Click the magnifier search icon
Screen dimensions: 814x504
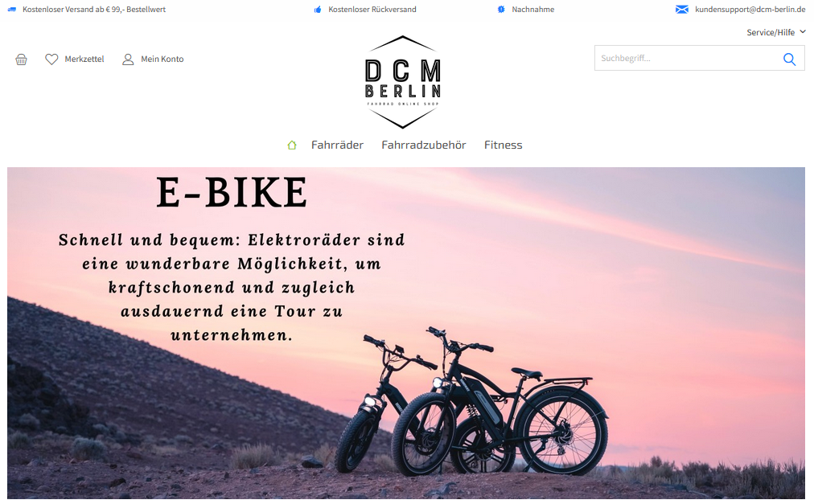click(x=789, y=59)
